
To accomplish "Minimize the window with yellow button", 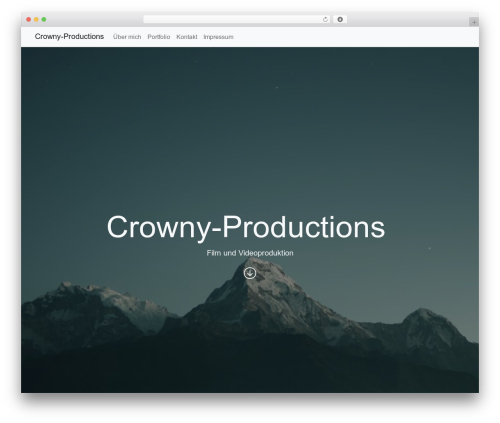I will pos(36,19).
